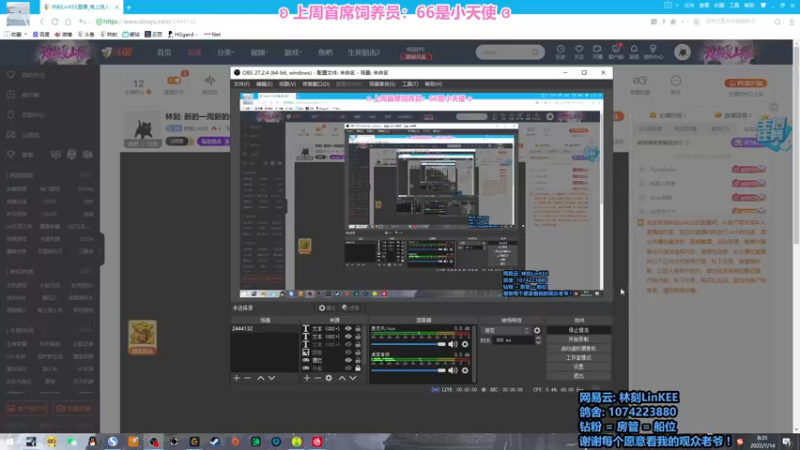Open OBS 编辑(E) menu
800x450 pixels.
coord(264,84)
